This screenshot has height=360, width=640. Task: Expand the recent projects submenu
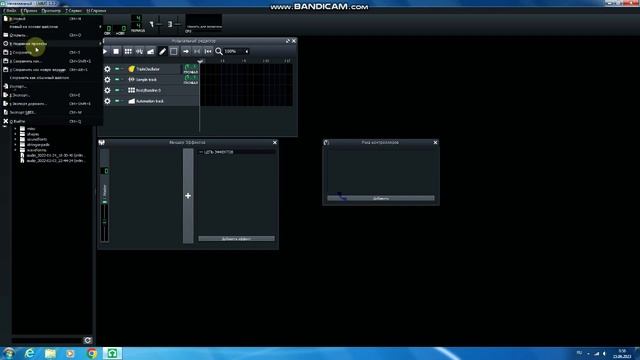pos(52,44)
